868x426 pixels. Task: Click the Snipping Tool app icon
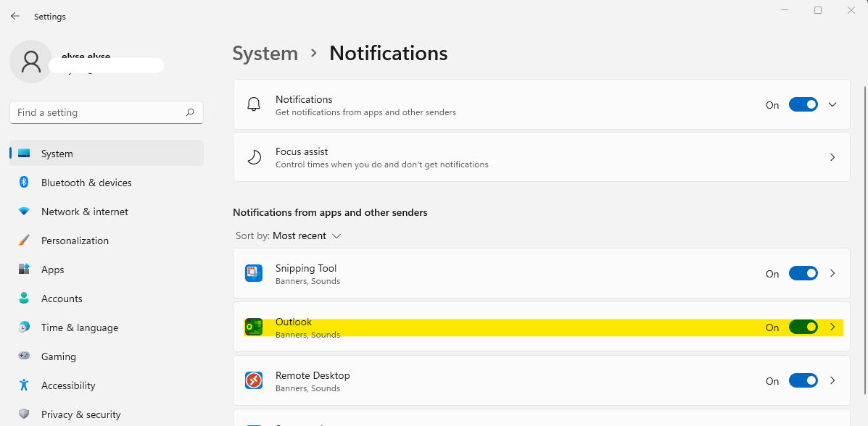(254, 273)
